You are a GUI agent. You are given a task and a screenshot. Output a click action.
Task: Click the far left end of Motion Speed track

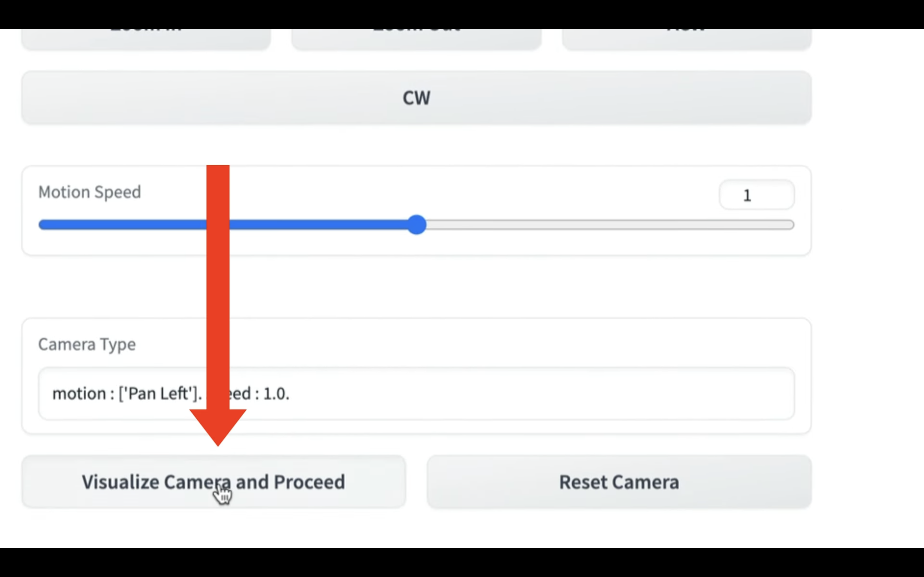[43, 224]
